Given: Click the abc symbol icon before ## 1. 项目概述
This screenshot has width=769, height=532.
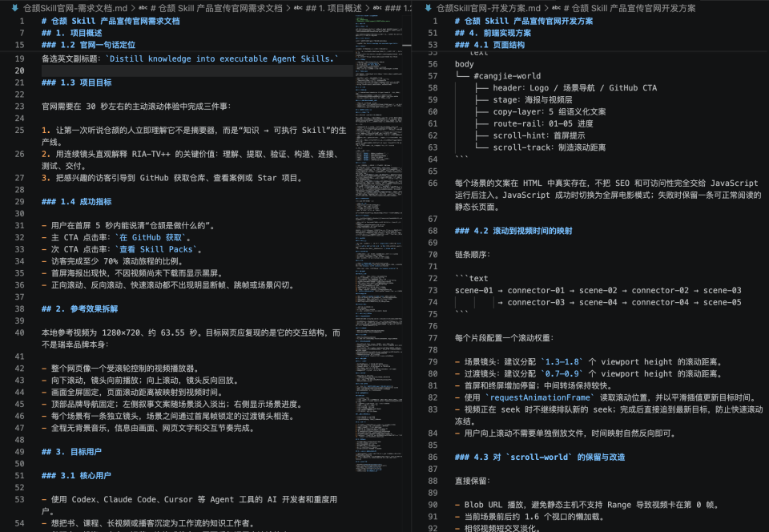Looking at the screenshot, I should point(298,8).
